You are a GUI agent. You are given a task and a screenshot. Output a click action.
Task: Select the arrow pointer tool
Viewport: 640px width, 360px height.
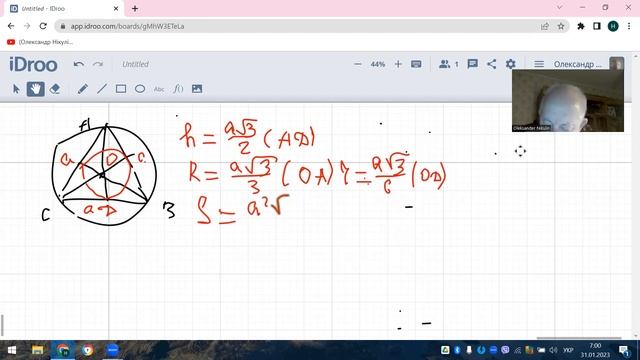16,89
